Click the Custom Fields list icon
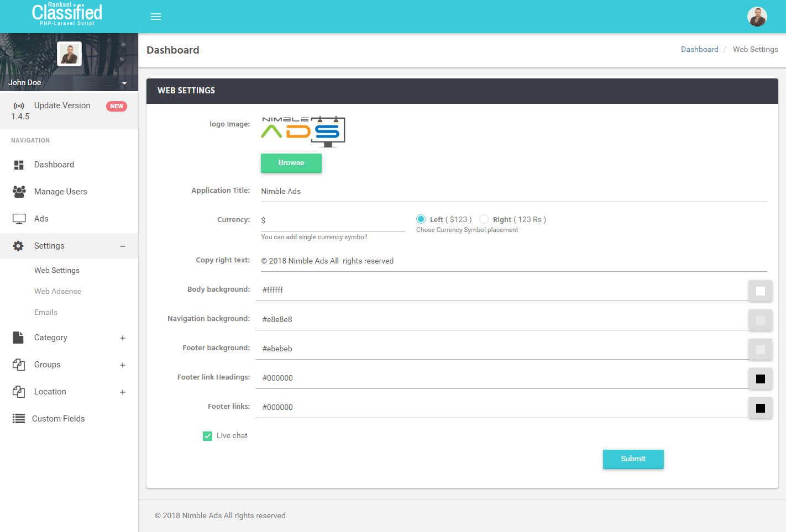 (19, 419)
